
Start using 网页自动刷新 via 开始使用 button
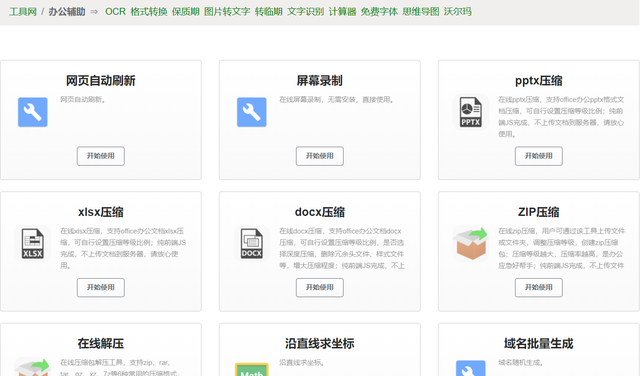tap(101, 156)
